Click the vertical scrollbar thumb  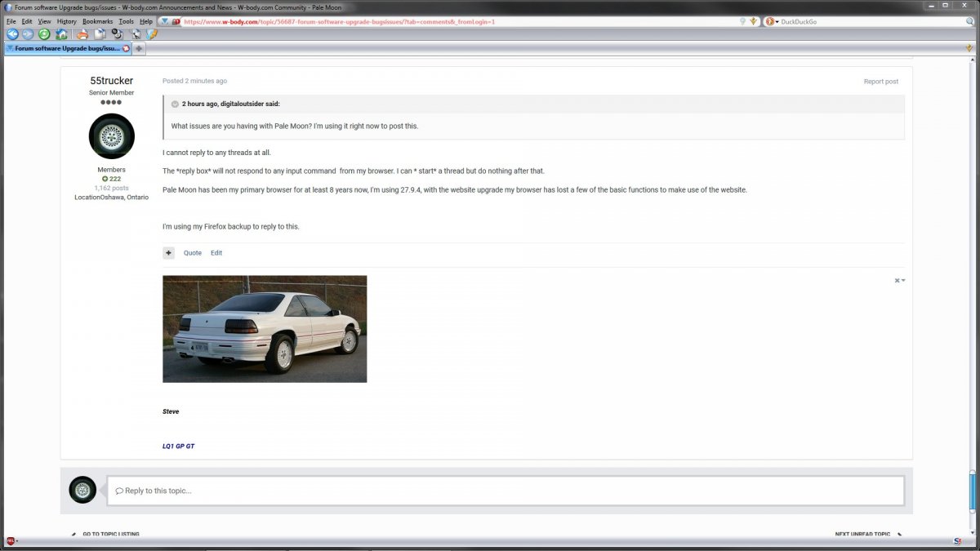(x=973, y=491)
